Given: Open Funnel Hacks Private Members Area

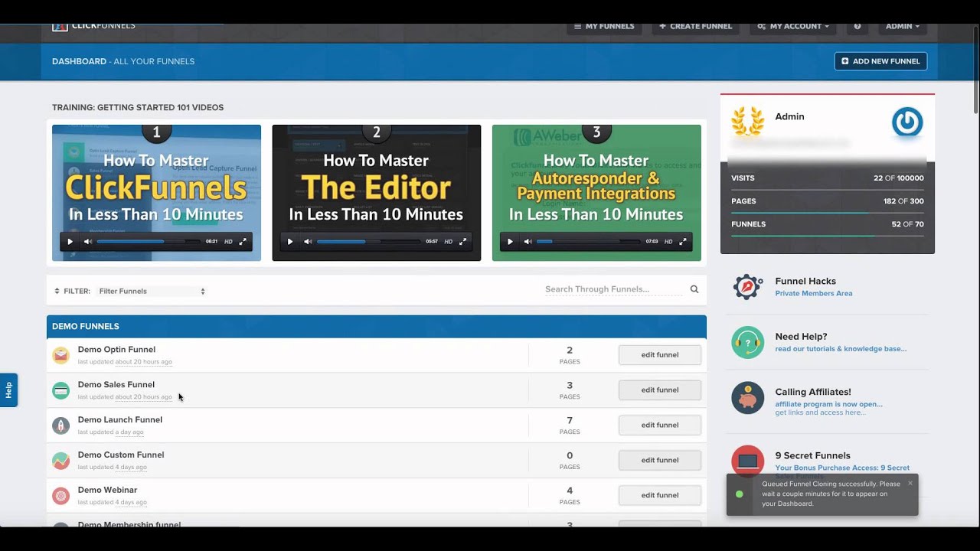Looking at the screenshot, I should 814,294.
